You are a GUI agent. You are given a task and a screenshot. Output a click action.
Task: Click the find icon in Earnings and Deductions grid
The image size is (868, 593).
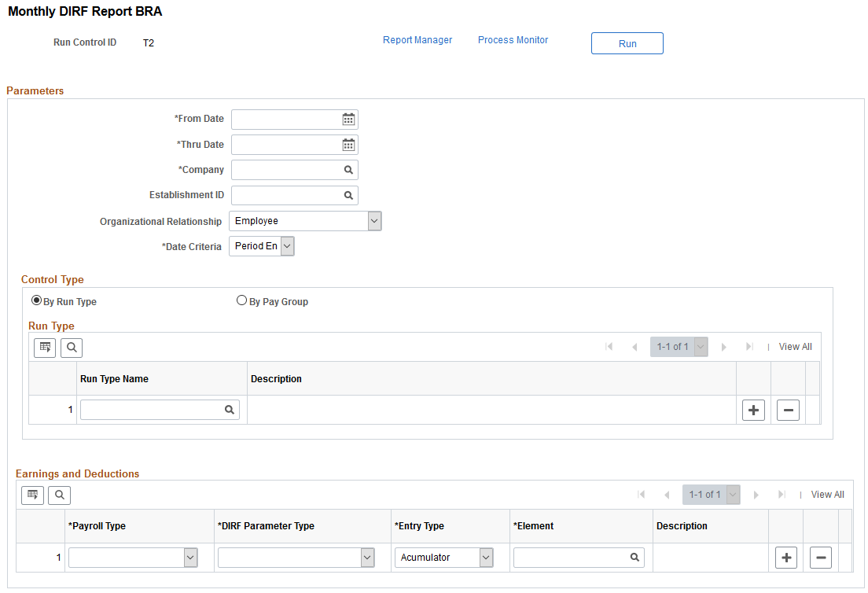pos(59,495)
